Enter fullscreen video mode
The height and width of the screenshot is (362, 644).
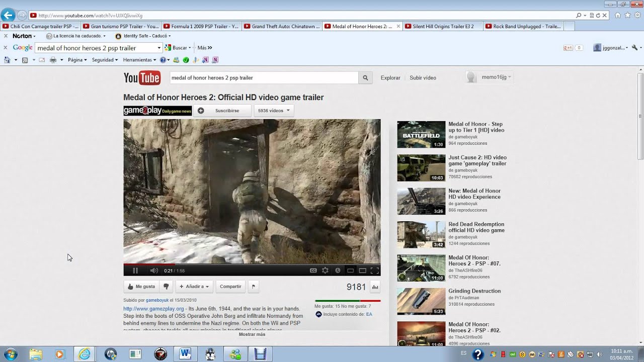point(375,270)
